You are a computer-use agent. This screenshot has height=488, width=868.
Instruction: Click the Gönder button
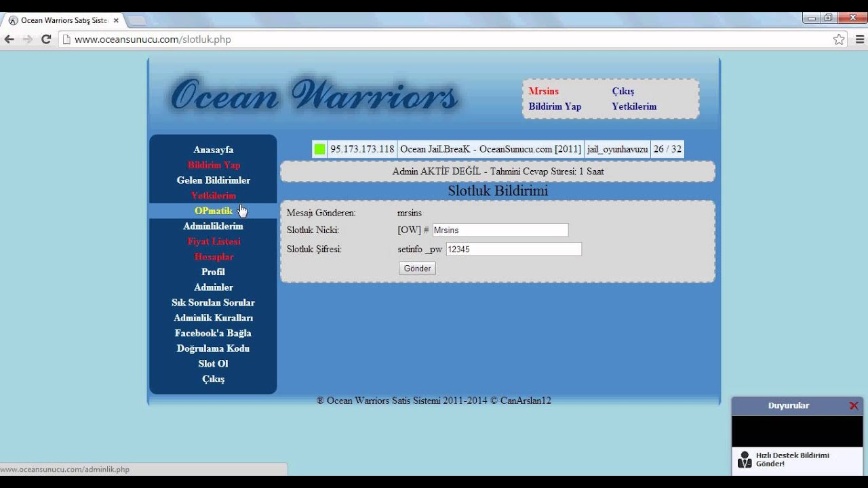coord(417,268)
